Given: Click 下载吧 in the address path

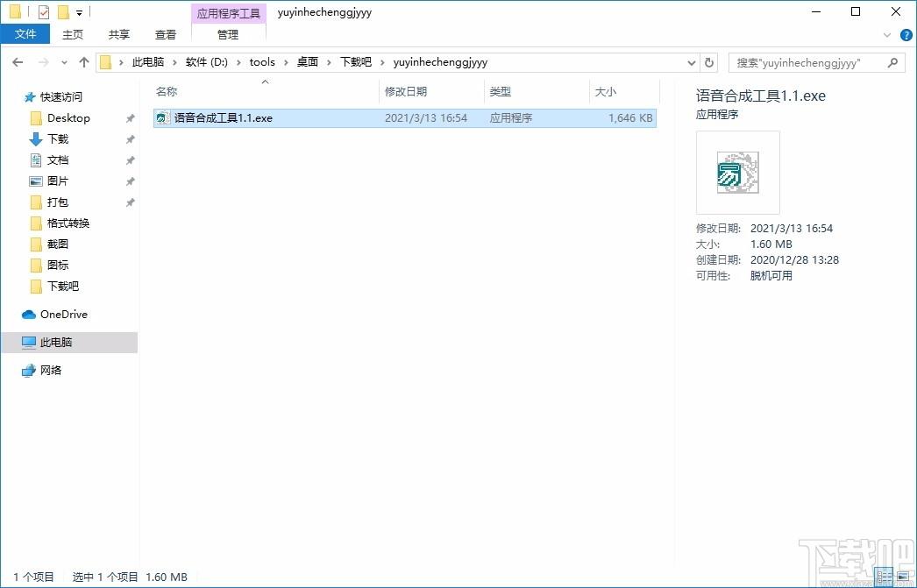Looking at the screenshot, I should click(x=356, y=62).
